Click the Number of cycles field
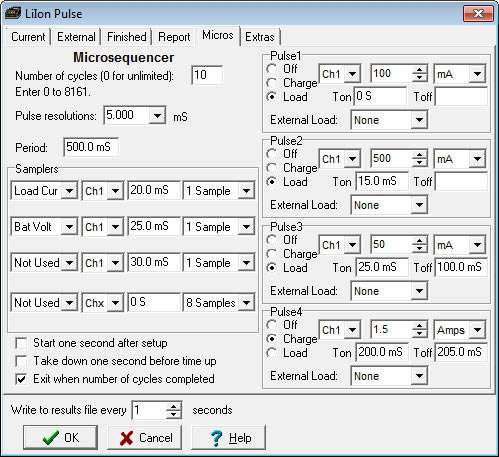 point(207,75)
